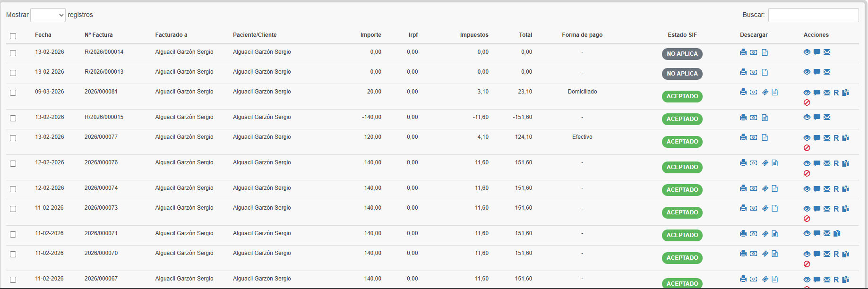868x289 pixels.
Task: View invoice 2026/000073 using the eye icon
Action: tap(807, 209)
